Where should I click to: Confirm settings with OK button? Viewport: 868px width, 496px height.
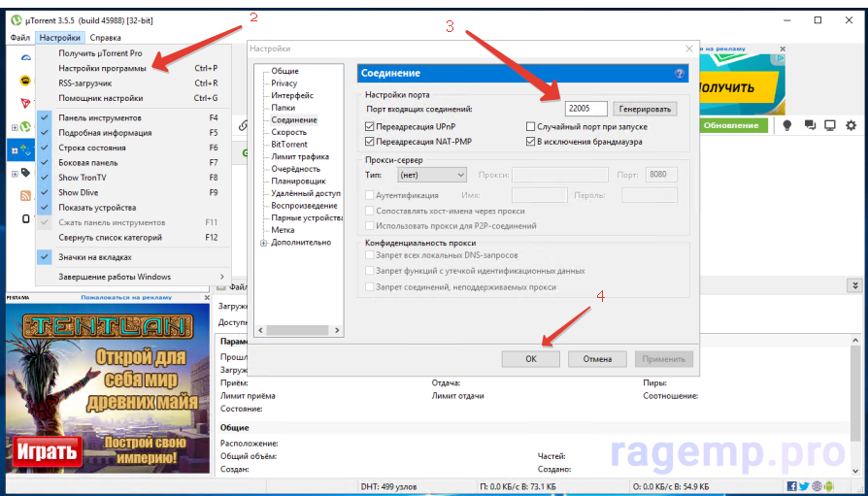click(x=531, y=359)
